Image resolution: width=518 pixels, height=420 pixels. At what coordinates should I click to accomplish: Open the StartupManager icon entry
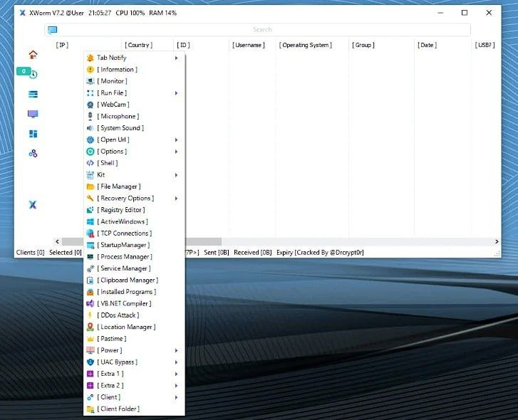coord(134,245)
